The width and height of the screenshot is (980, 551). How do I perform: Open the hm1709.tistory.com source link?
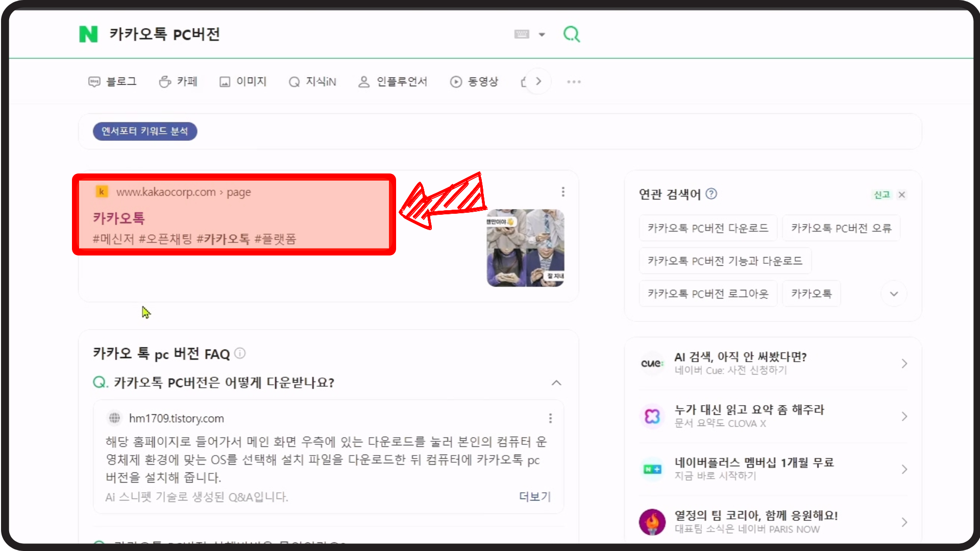[177, 418]
